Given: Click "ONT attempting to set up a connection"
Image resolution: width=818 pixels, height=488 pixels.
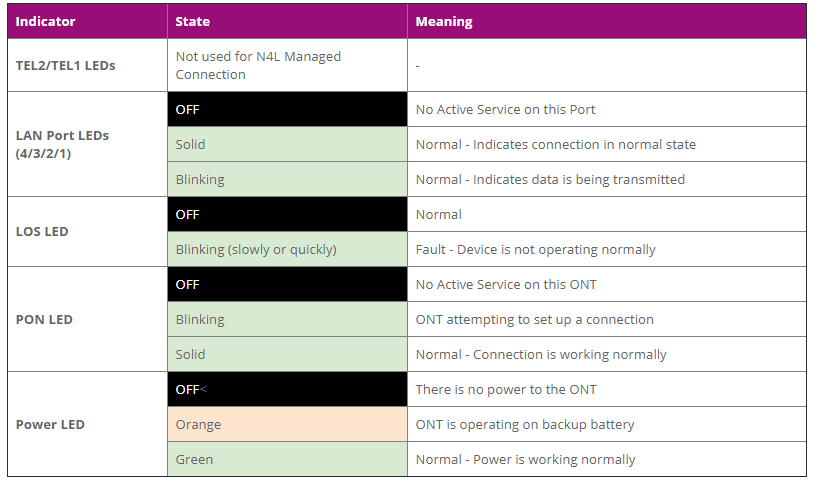Looking at the screenshot, I should coord(534,319).
